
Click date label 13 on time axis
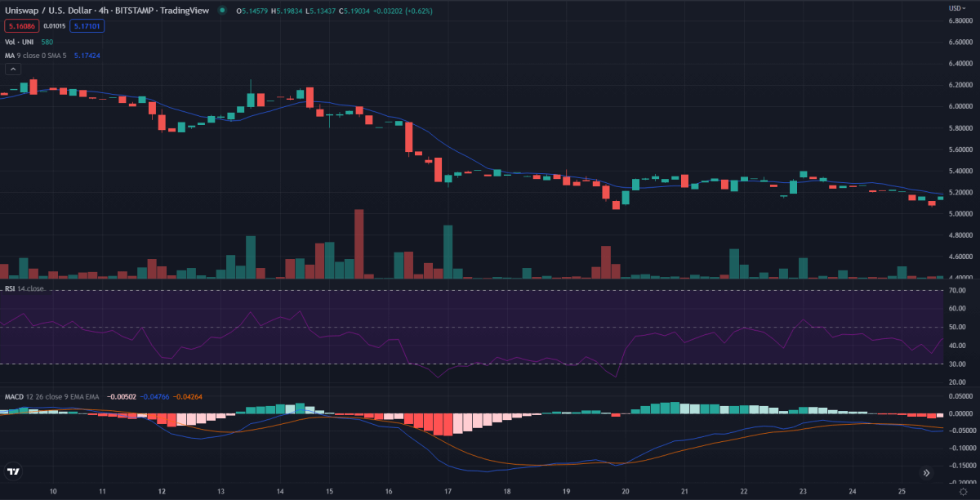coord(220,492)
